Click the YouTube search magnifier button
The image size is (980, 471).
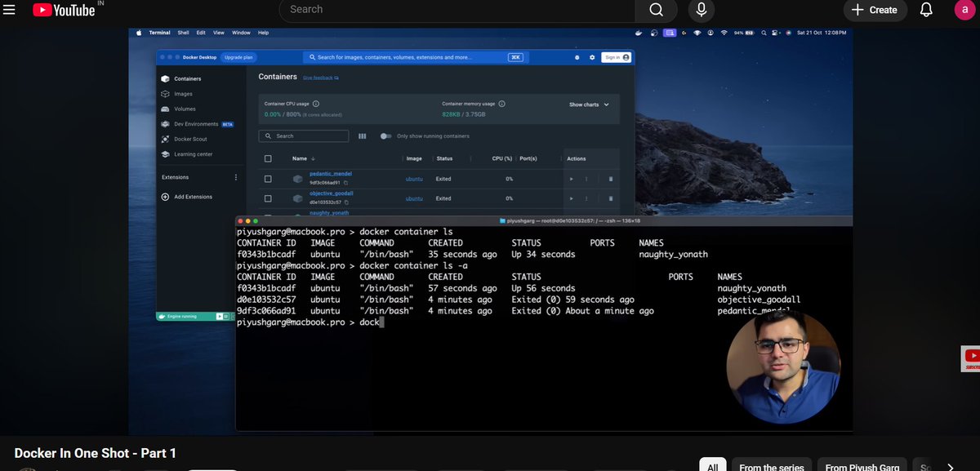click(x=657, y=10)
